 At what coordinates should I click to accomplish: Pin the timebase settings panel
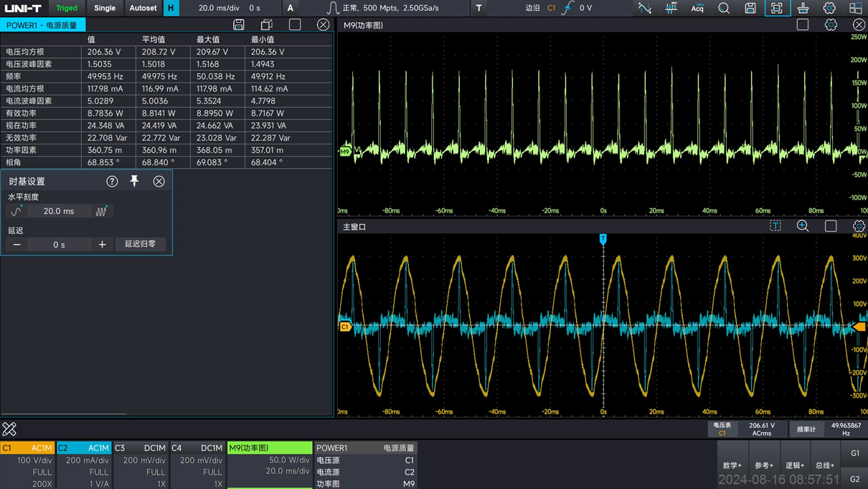tap(134, 181)
